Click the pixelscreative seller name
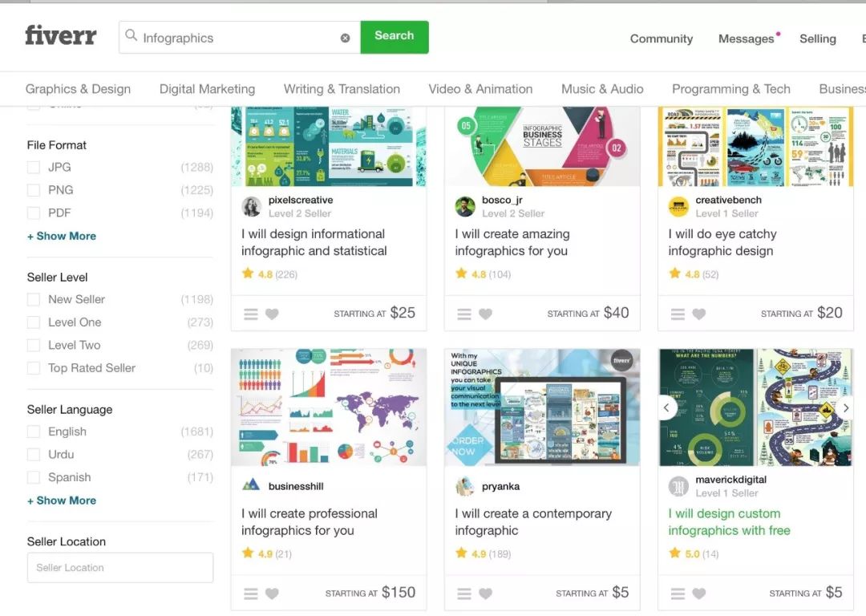The image size is (866, 616). [x=301, y=200]
